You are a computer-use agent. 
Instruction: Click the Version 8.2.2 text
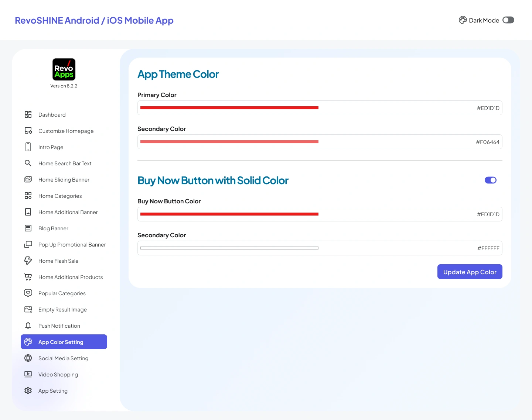[64, 86]
